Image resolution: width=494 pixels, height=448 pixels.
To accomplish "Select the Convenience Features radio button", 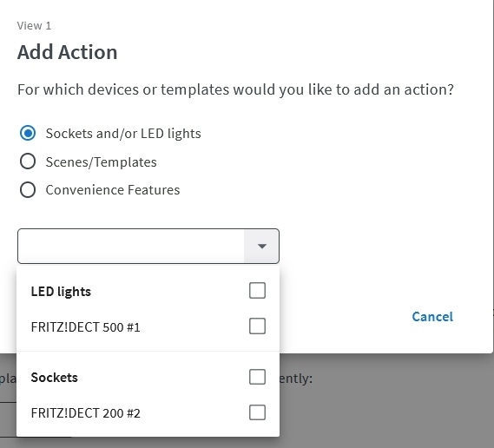I will 28,190.
